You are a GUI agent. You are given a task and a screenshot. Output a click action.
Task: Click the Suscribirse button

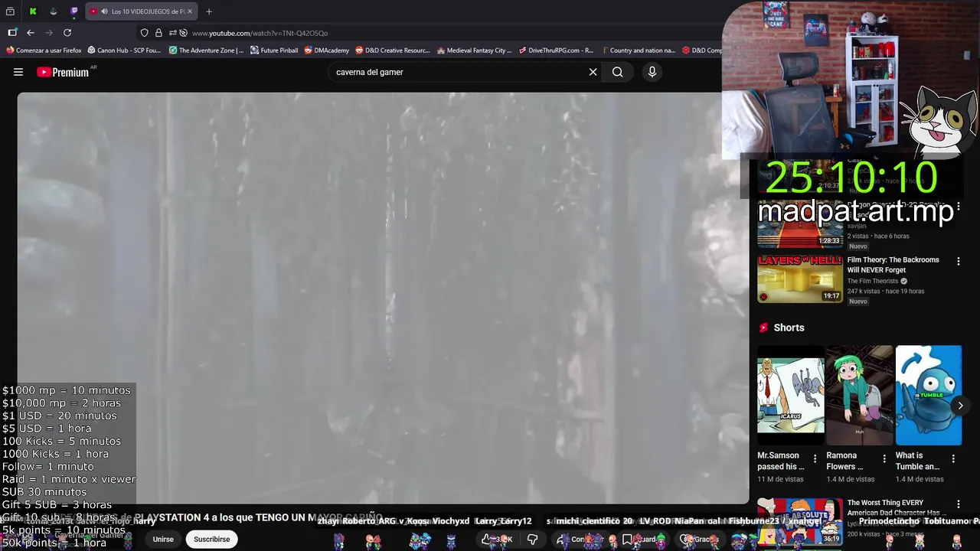click(x=211, y=539)
